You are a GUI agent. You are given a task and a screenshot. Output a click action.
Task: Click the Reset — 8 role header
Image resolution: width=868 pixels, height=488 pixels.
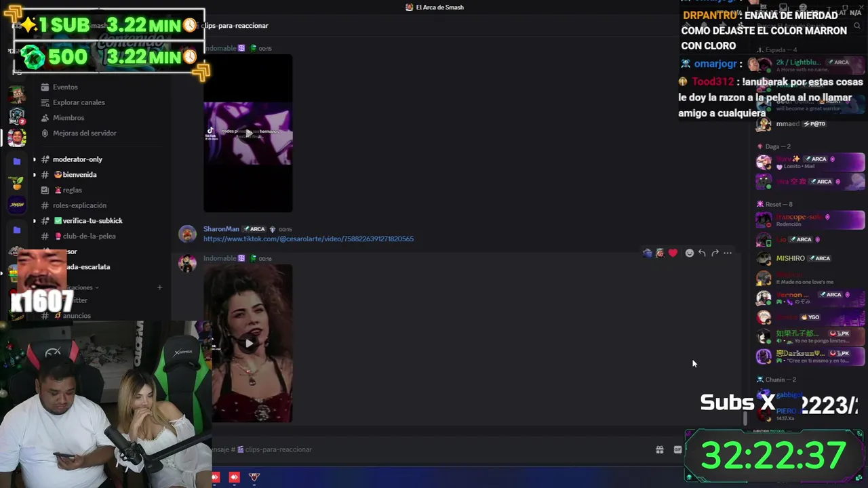[x=778, y=204]
